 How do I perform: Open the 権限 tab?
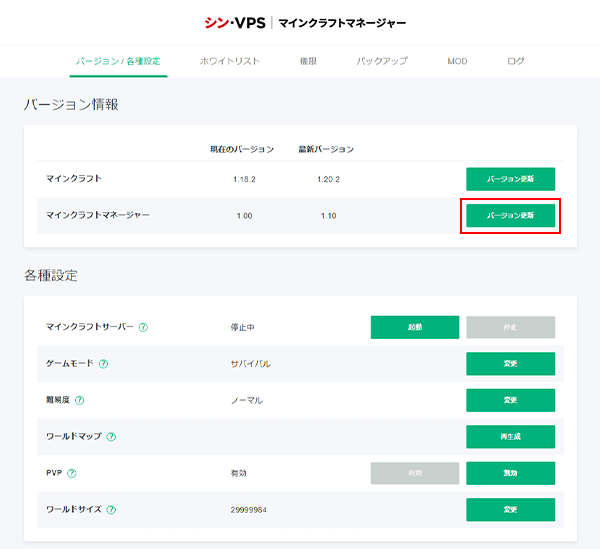(x=308, y=61)
